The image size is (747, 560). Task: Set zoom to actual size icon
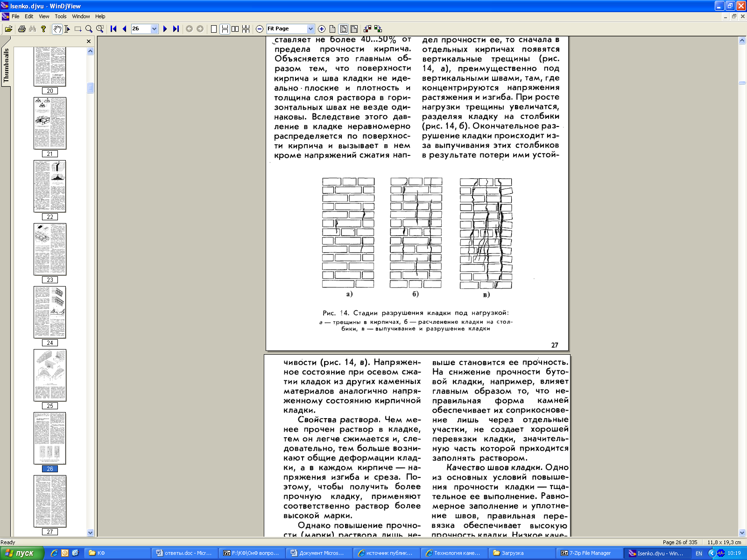pos(332,29)
